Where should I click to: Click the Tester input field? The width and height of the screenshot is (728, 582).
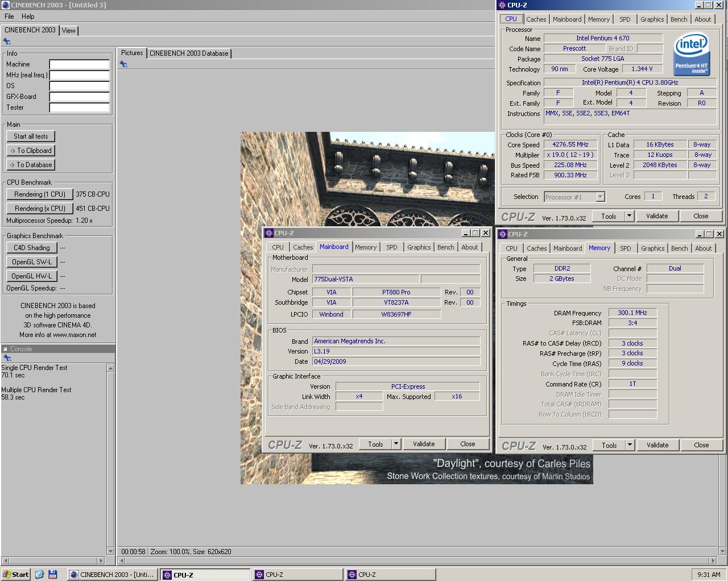[79, 107]
